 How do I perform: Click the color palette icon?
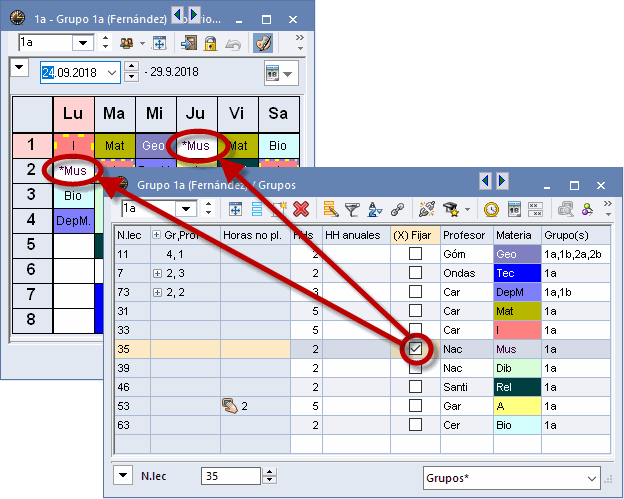(263, 43)
